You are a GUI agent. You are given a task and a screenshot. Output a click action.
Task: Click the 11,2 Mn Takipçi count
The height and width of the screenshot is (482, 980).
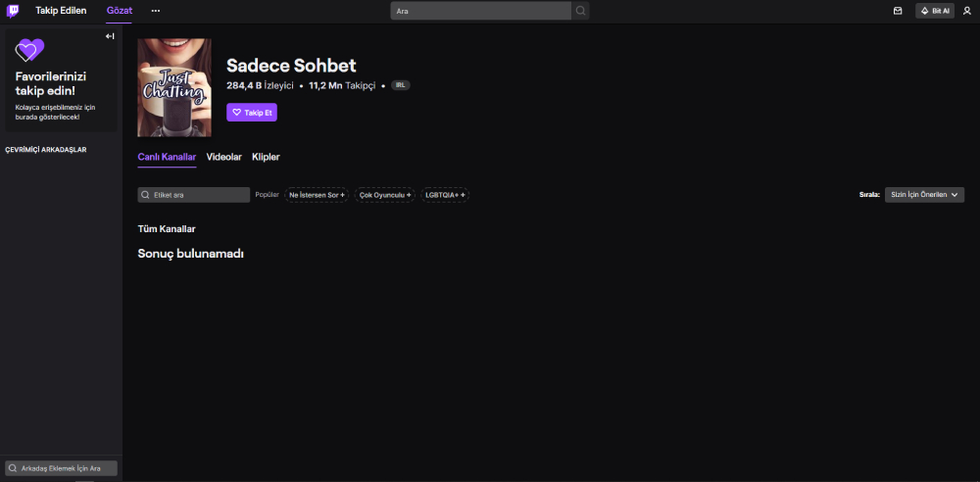point(342,85)
